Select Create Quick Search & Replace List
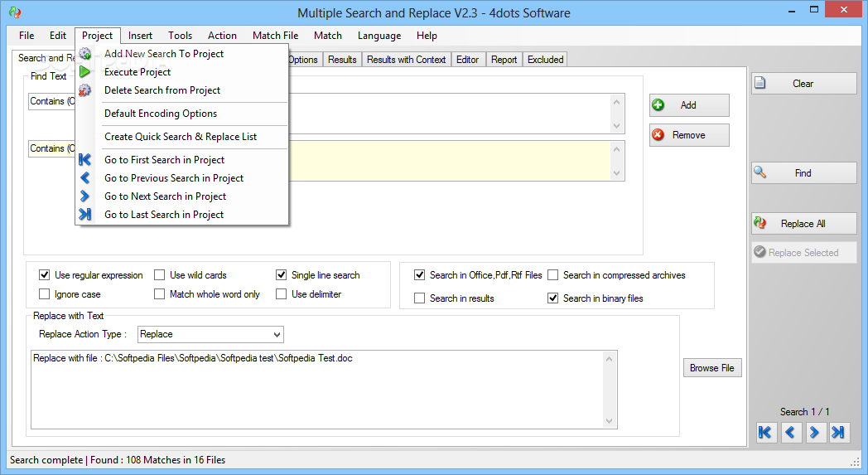The height and width of the screenshot is (475, 868). click(181, 137)
